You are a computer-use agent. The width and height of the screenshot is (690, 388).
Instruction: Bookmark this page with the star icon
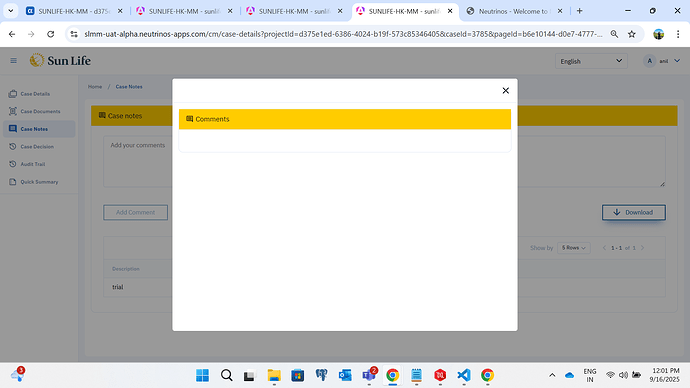point(632,34)
